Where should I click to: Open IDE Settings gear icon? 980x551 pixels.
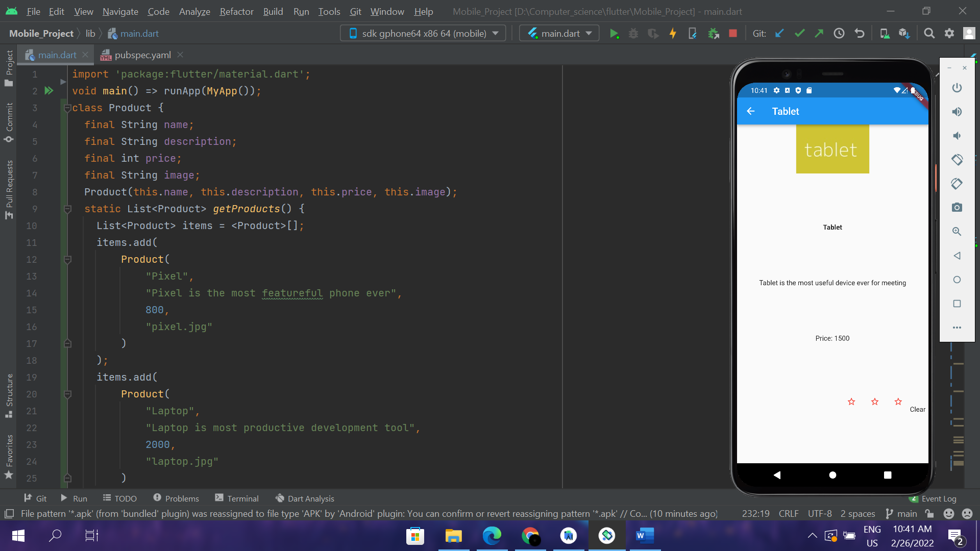(x=950, y=33)
